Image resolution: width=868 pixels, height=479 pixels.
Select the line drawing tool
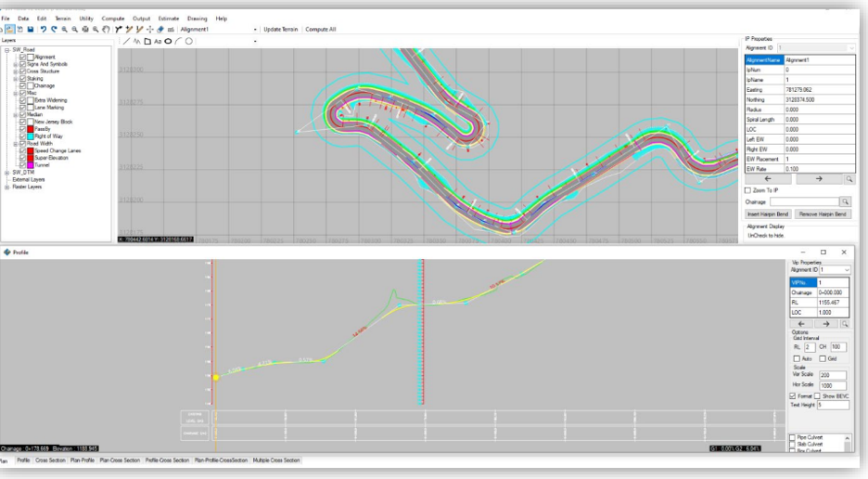point(126,41)
